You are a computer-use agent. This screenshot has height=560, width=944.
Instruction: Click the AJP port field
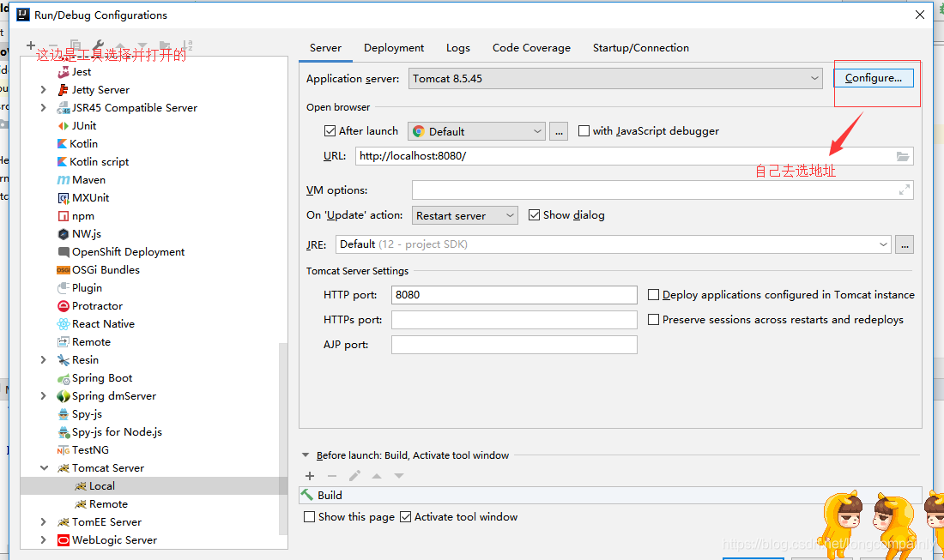coord(514,345)
